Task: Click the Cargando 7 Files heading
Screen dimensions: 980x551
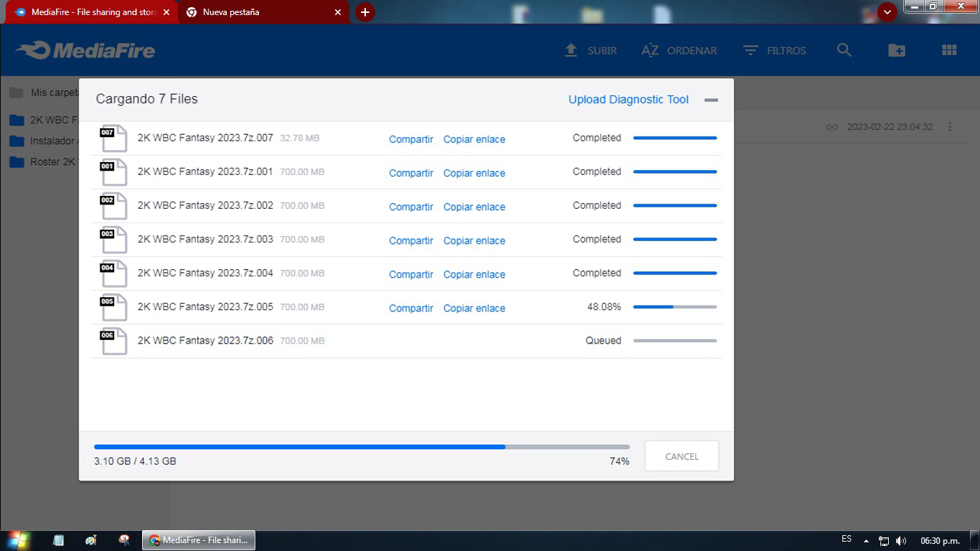Action: (147, 99)
